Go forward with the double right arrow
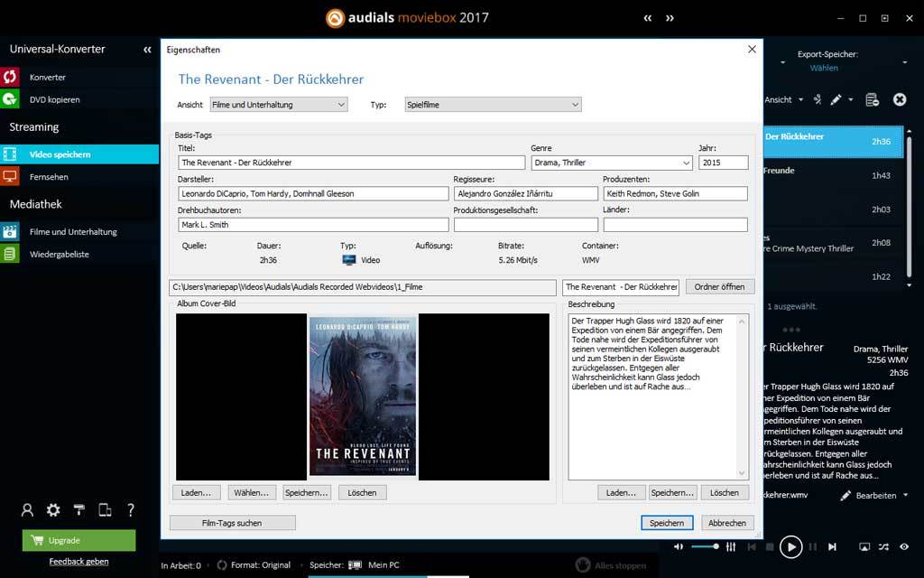This screenshot has width=924, height=578. pos(670,18)
